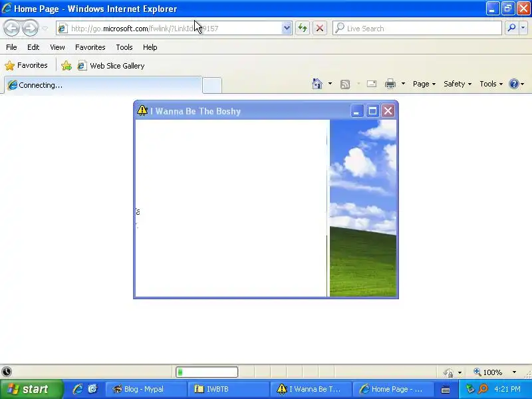This screenshot has width=532, height=399.
Task: Print the page with printer icon
Action: click(x=390, y=84)
